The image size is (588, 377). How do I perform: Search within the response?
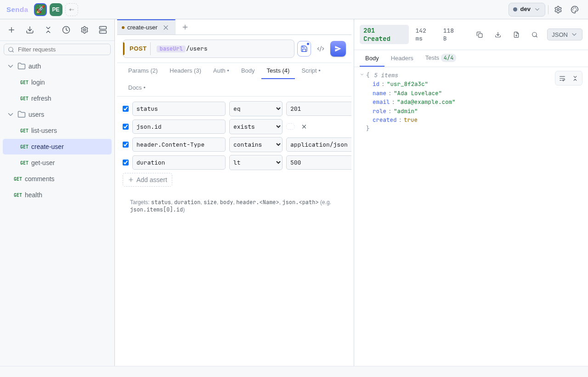pos(535,34)
